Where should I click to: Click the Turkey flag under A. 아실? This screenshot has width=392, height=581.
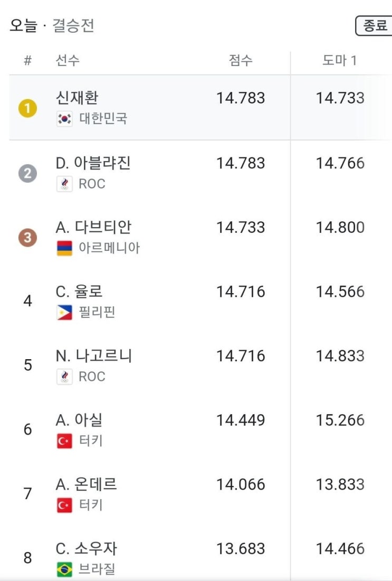coord(64,441)
